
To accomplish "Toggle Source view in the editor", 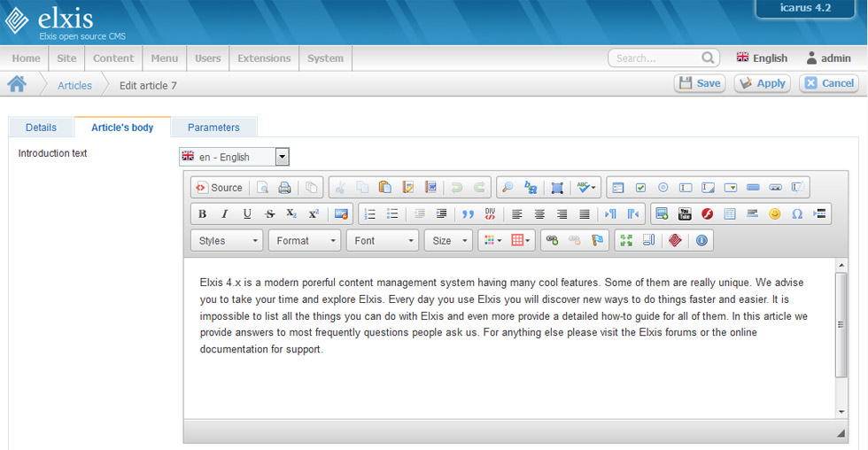I will [220, 188].
